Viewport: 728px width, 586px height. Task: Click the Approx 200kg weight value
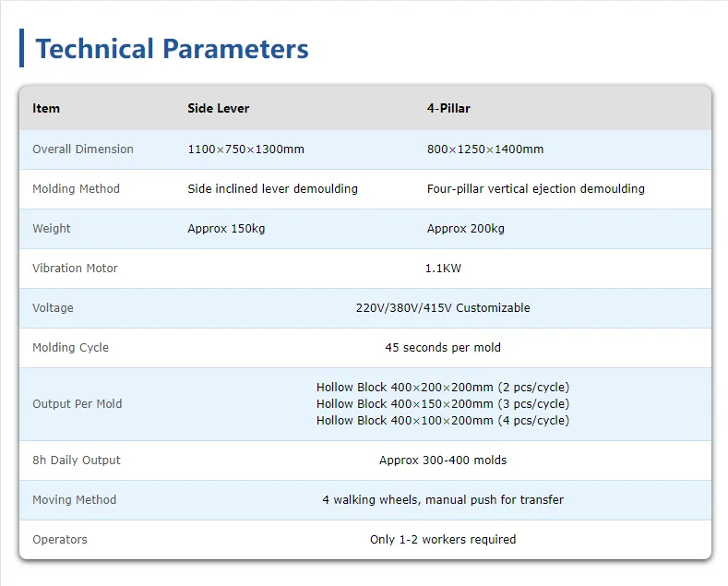pyautogui.click(x=466, y=229)
